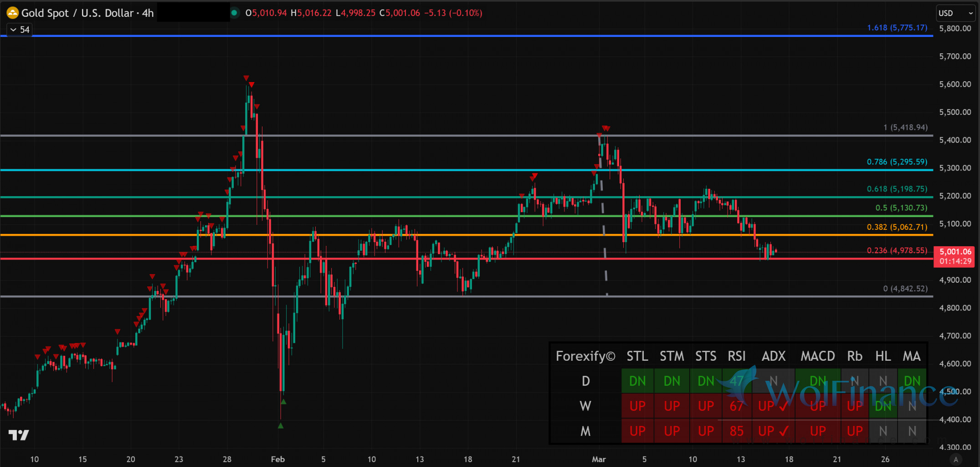Open the USD currency dropdown

coord(955,13)
